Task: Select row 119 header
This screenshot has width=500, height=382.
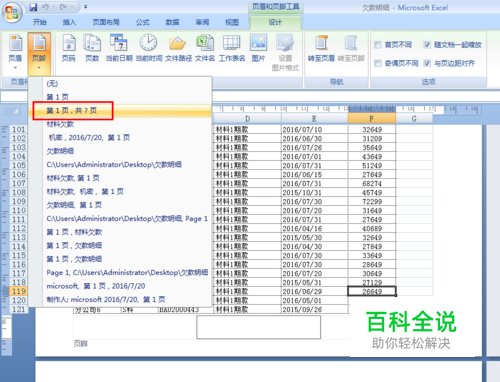Action: click(19, 291)
